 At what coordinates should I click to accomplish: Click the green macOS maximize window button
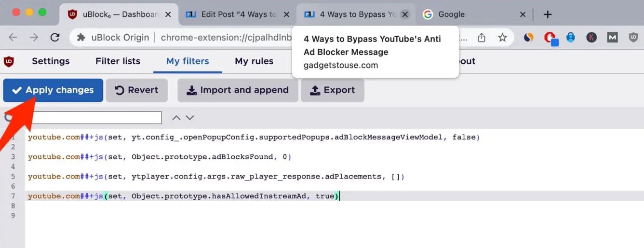pyautogui.click(x=42, y=13)
